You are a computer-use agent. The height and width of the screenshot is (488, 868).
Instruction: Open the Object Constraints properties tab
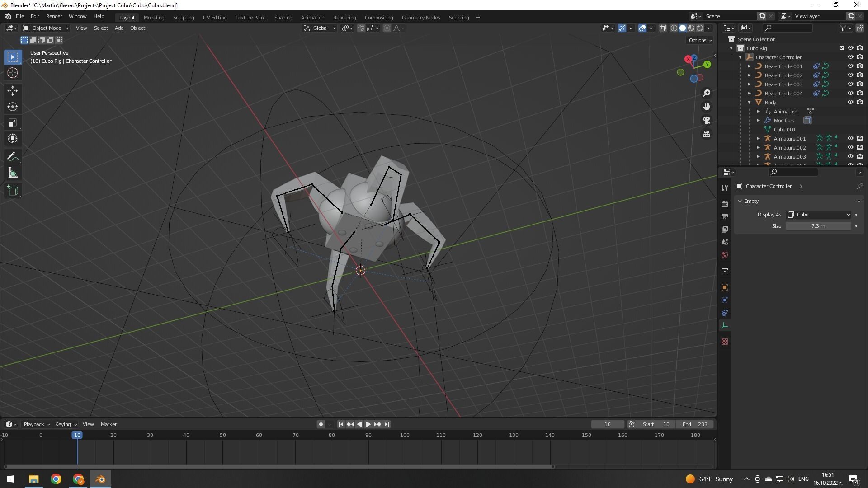tap(725, 313)
